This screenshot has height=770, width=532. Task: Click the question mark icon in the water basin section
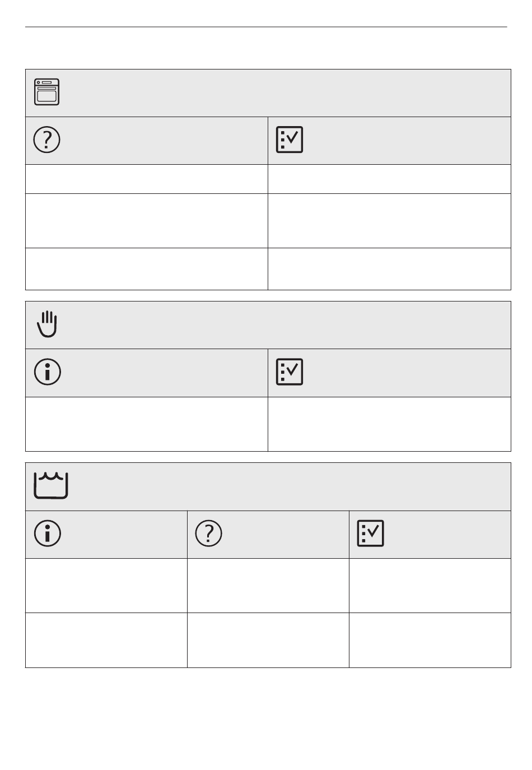click(208, 534)
